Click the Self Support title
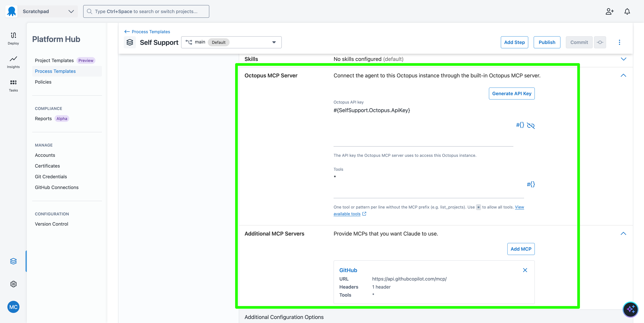Screen dimensions: 644x323 point(159,42)
